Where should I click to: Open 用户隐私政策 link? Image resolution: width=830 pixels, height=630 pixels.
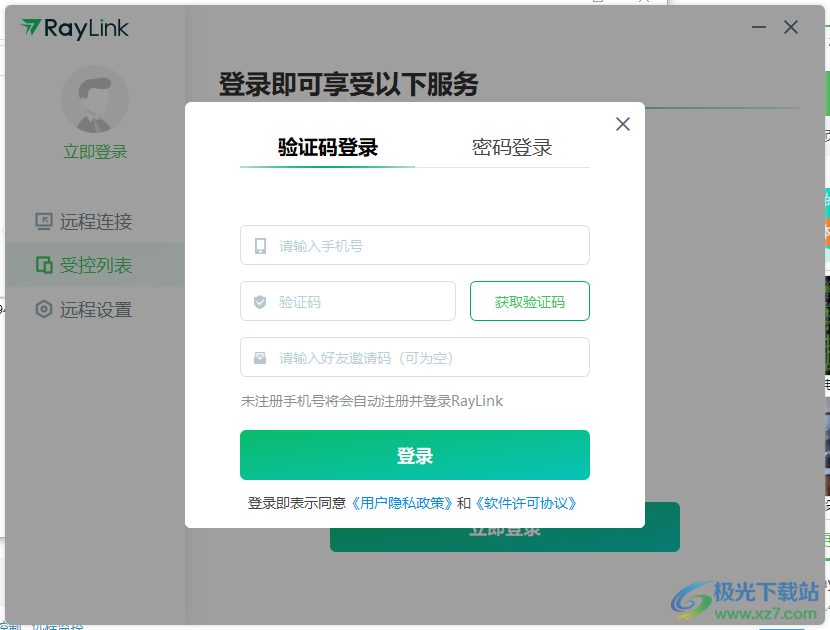tap(402, 503)
